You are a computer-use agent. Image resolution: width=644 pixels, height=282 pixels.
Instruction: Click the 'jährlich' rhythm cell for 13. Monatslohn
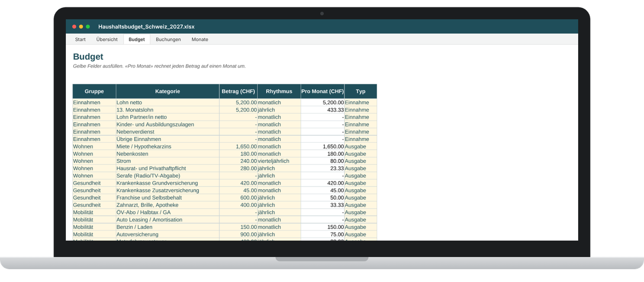pos(279,110)
